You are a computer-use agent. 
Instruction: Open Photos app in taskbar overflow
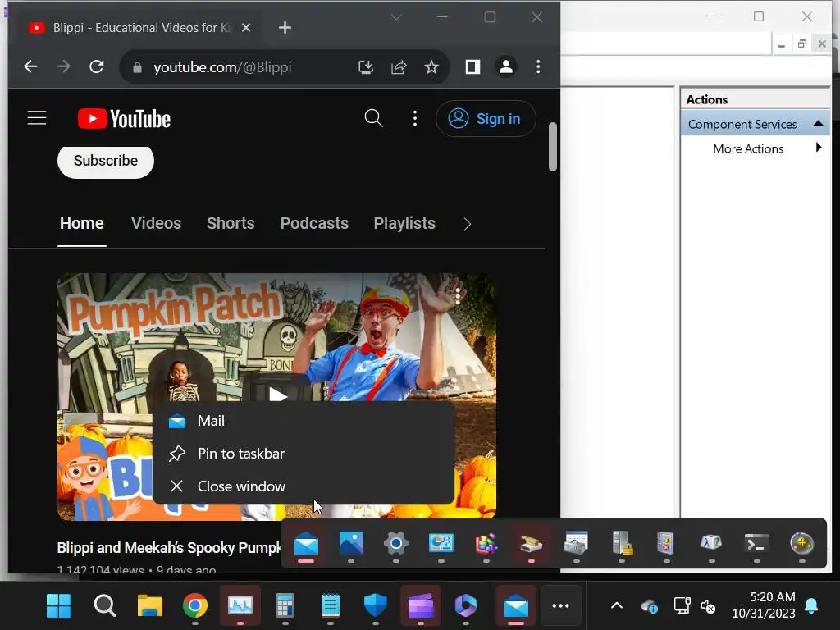coord(351,544)
